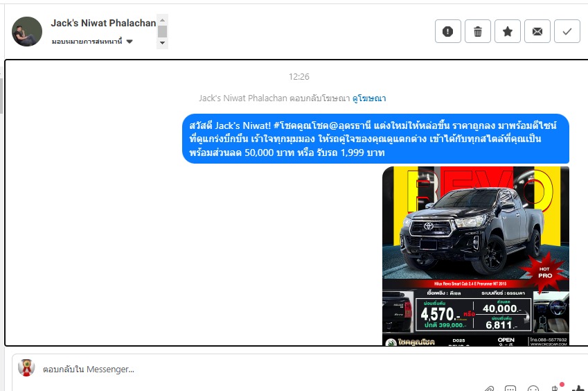Screen dimensions: 588x391
Task: Click the ดูโฆษณา view ad link
Action: click(x=369, y=98)
